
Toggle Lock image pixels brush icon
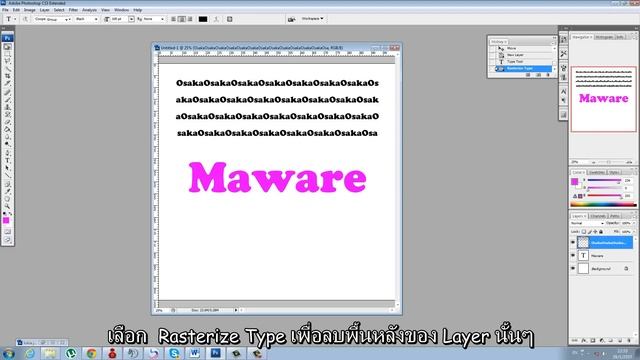coord(590,231)
